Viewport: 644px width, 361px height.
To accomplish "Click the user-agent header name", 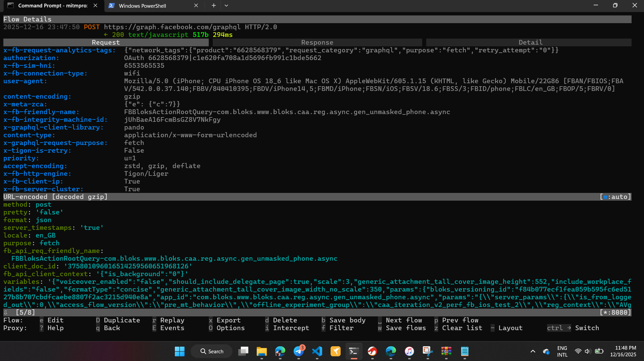I will pos(25,81).
